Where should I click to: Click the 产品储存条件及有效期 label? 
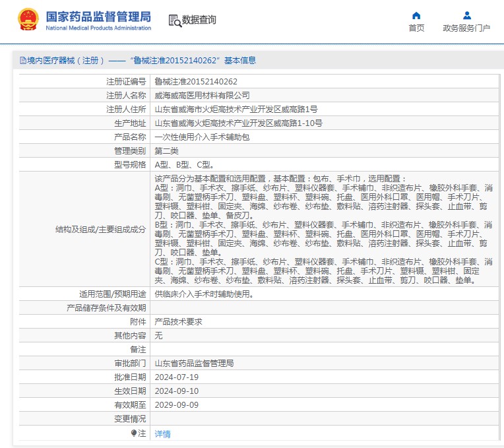click(106, 308)
